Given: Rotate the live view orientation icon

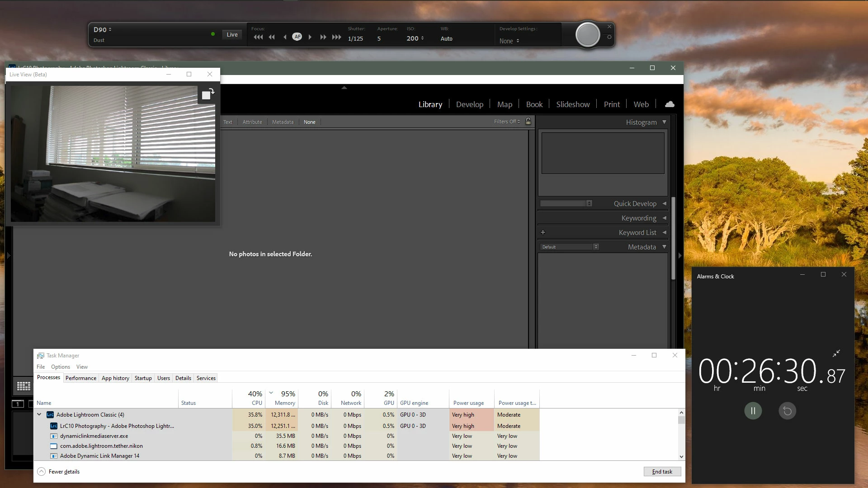Looking at the screenshot, I should tap(208, 94).
